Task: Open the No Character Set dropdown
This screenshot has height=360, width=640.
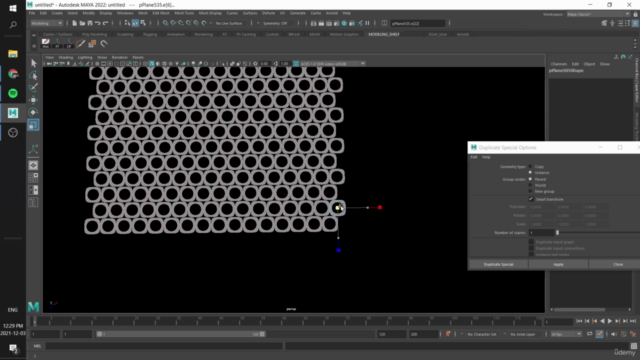Action: (x=482, y=334)
